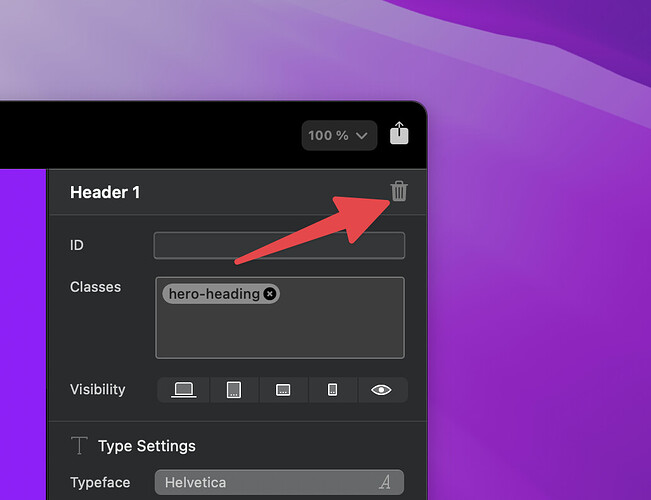
Task: Toggle portrait phone visibility
Action: click(x=333, y=389)
